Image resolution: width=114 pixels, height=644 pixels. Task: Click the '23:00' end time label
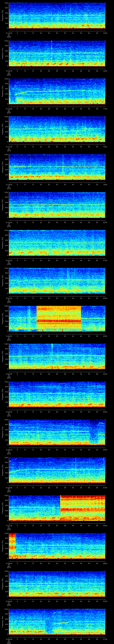click(105, 336)
